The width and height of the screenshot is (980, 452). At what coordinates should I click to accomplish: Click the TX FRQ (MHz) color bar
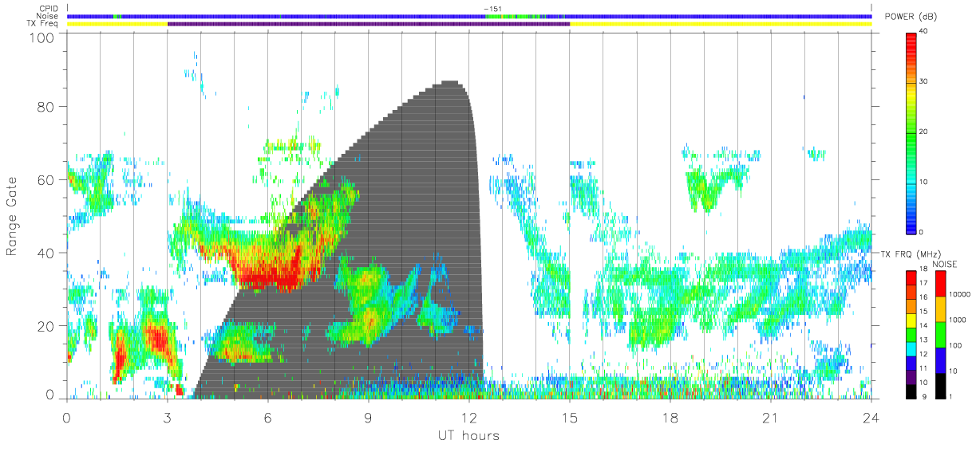pyautogui.click(x=911, y=335)
